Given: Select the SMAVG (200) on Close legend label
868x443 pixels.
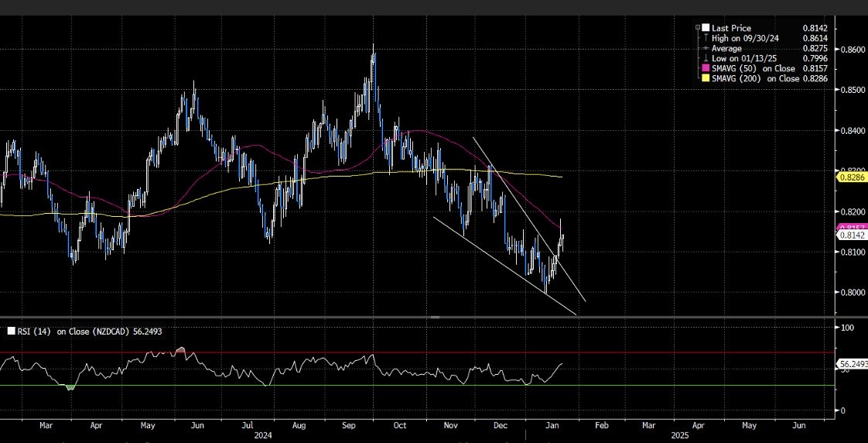Looking at the screenshot, I should click(x=755, y=79).
